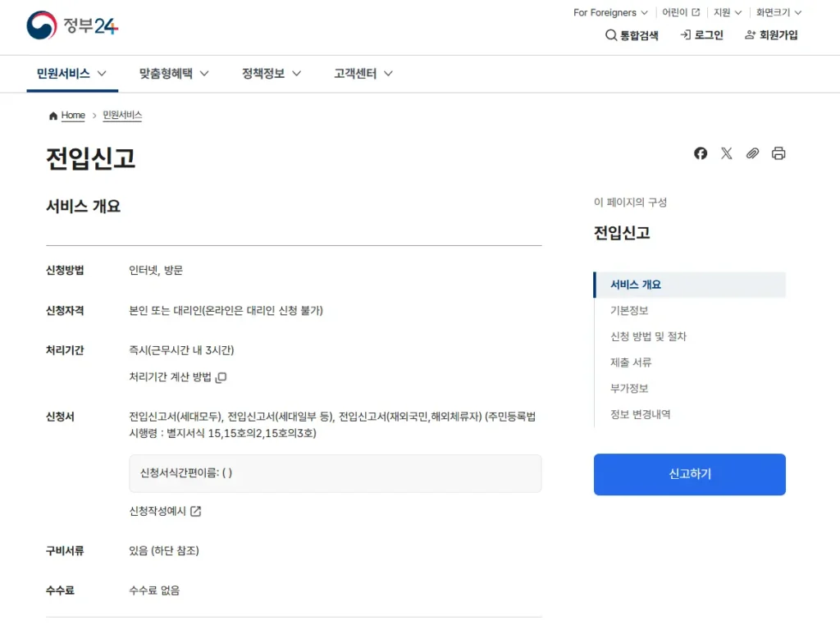Screen dimensions: 840x634
Task: Select the Home icon in the breadcrumb
Action: click(52, 116)
